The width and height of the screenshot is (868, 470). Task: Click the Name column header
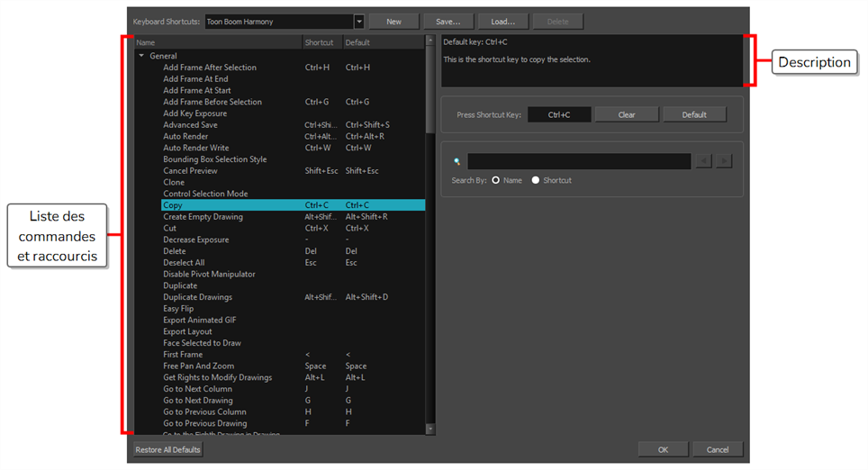pyautogui.click(x=218, y=42)
